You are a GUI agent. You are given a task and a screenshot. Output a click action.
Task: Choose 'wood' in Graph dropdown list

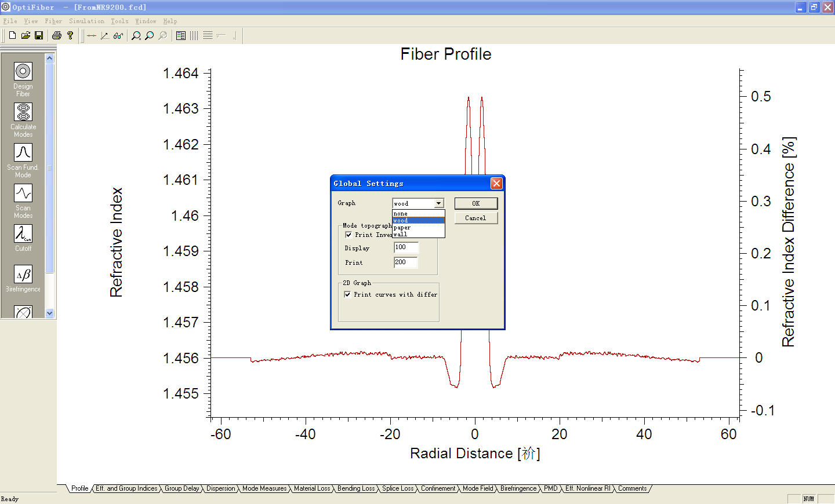coord(418,220)
